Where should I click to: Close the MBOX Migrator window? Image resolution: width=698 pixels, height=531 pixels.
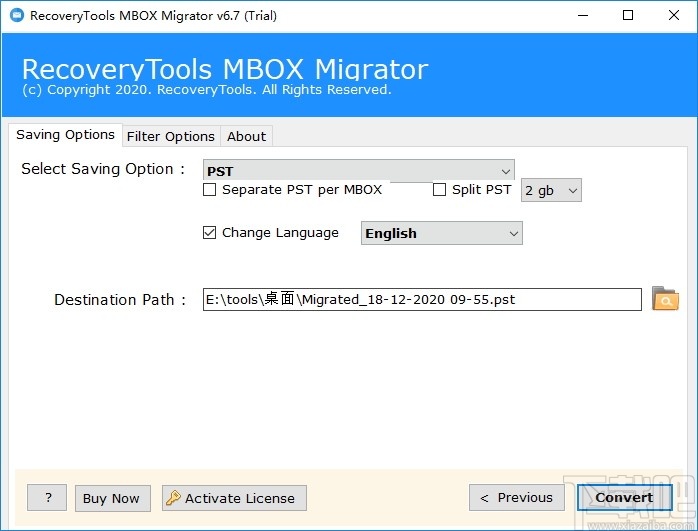pos(674,16)
